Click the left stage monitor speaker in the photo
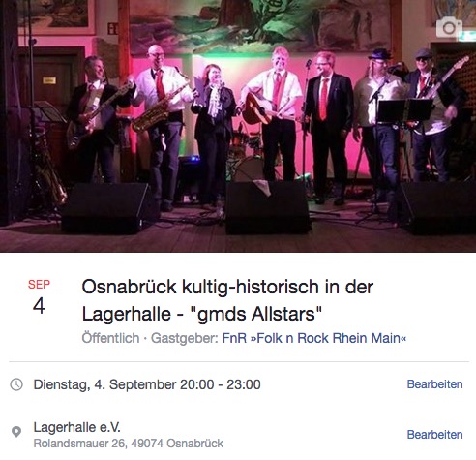This screenshot has width=476, height=460. coord(106,207)
